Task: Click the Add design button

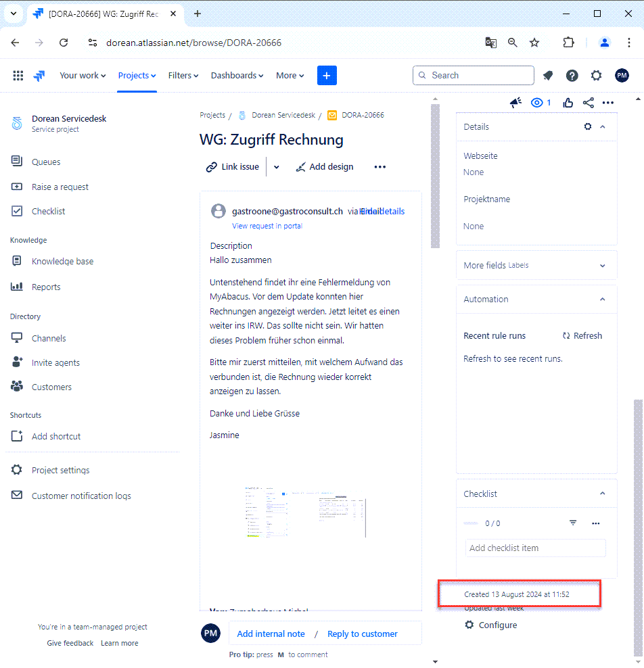Action: pos(325,167)
